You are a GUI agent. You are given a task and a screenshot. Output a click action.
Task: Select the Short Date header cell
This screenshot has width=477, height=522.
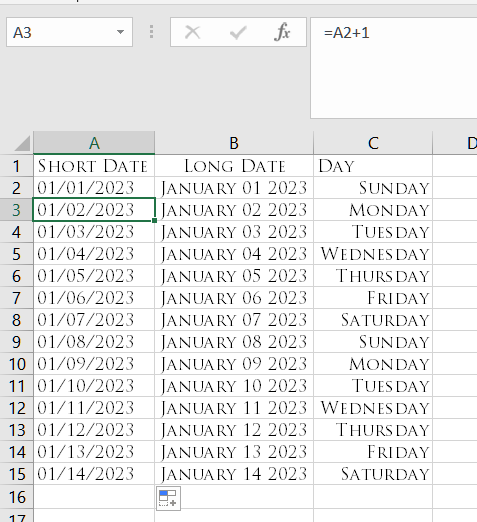94,166
